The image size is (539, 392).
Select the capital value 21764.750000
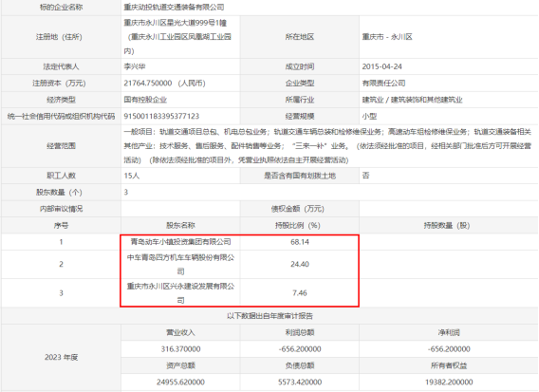(x=148, y=83)
